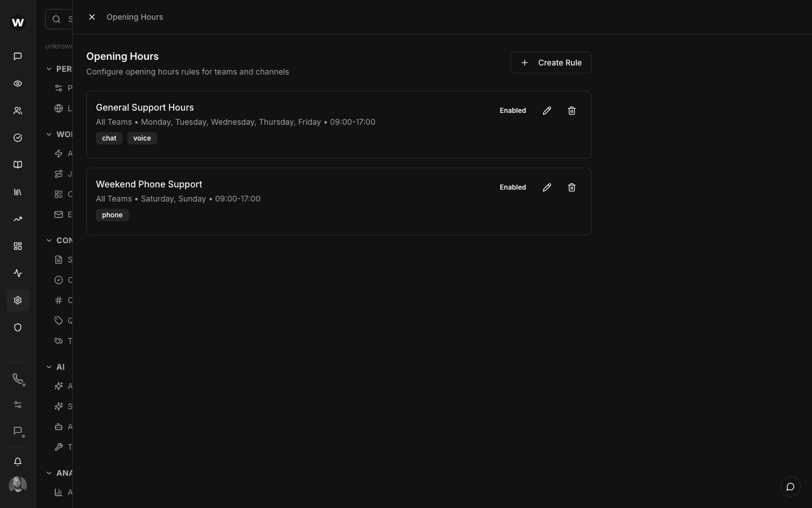Screen dimensions: 812x508
Task: Toggle the eye visibility icon in sidebar
Action: [18, 84]
